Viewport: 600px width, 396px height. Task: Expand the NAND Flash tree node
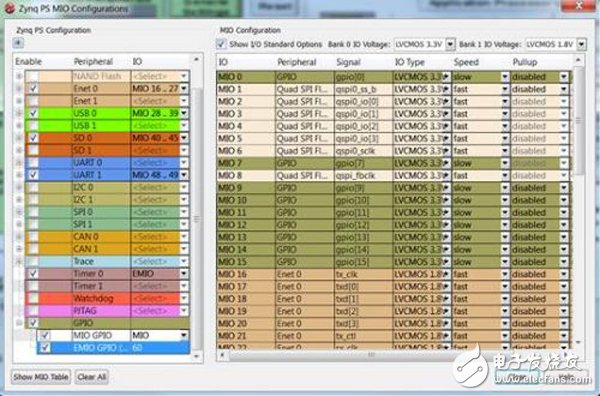(x=19, y=76)
